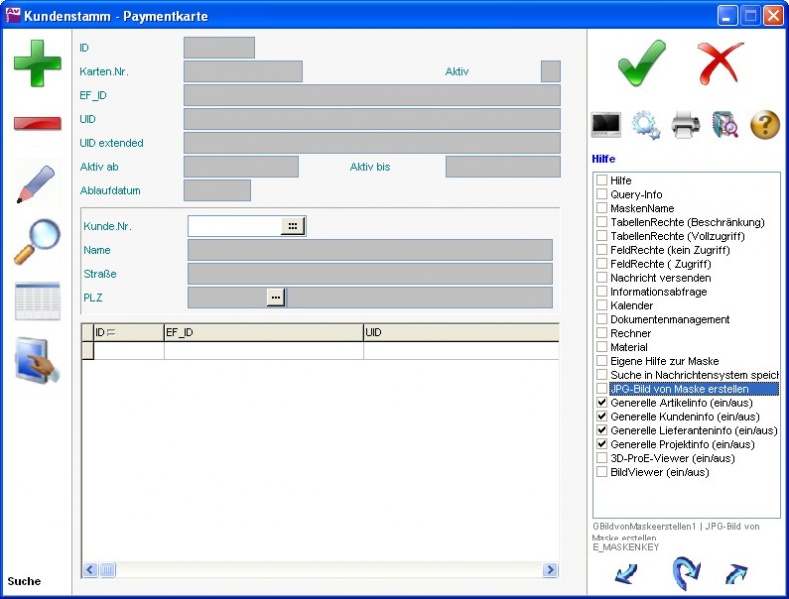789x599 pixels.
Task: Select the Rechner list entry
Action: (x=630, y=334)
